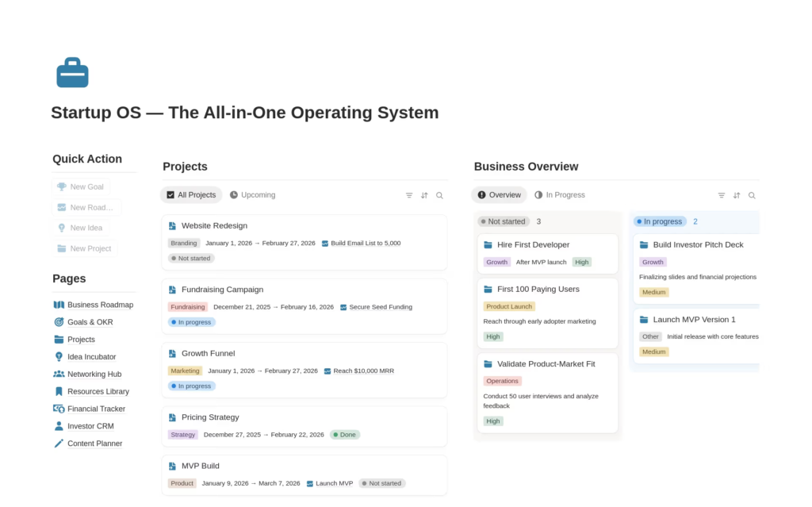
Task: Click In progress status on Fundraising Campaign
Action: [191, 322]
